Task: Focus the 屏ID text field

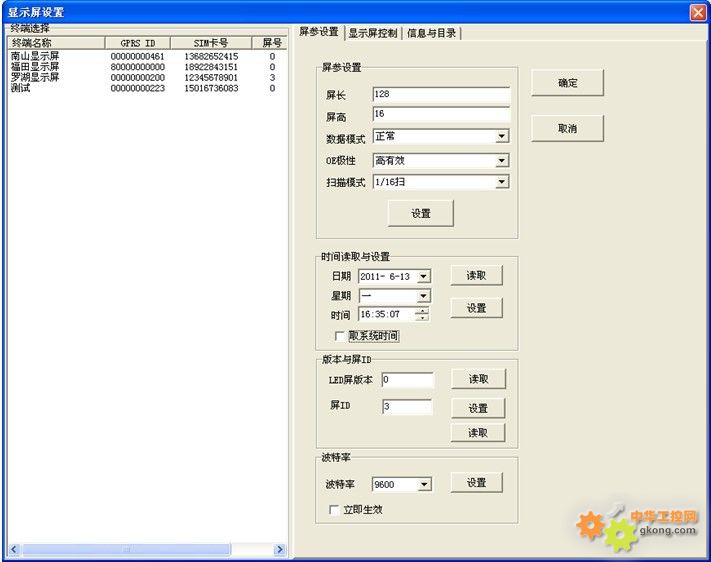Action: point(406,407)
